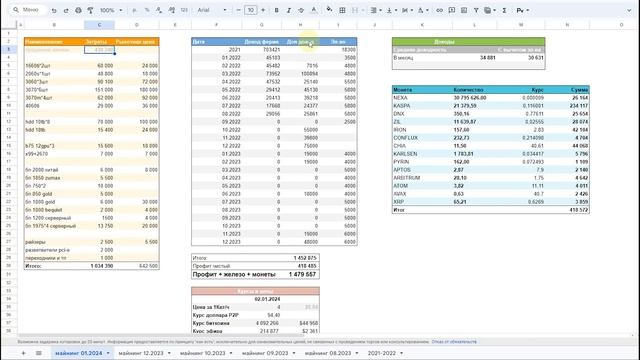Screen dimensions: 640x360
Task: Select the 34 881 monthly income cell
Action: [x=474, y=58]
